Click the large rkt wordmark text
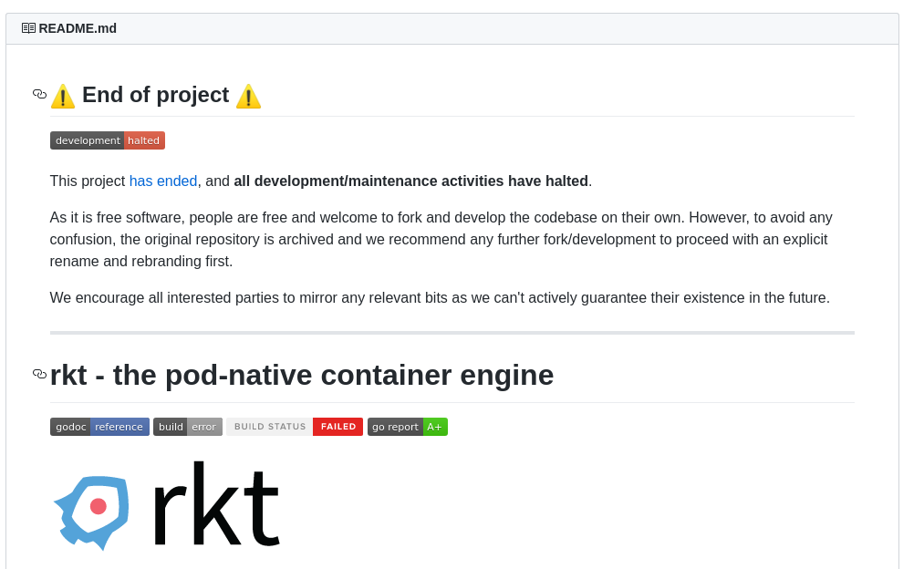The width and height of the screenshot is (924, 569). coord(214,507)
